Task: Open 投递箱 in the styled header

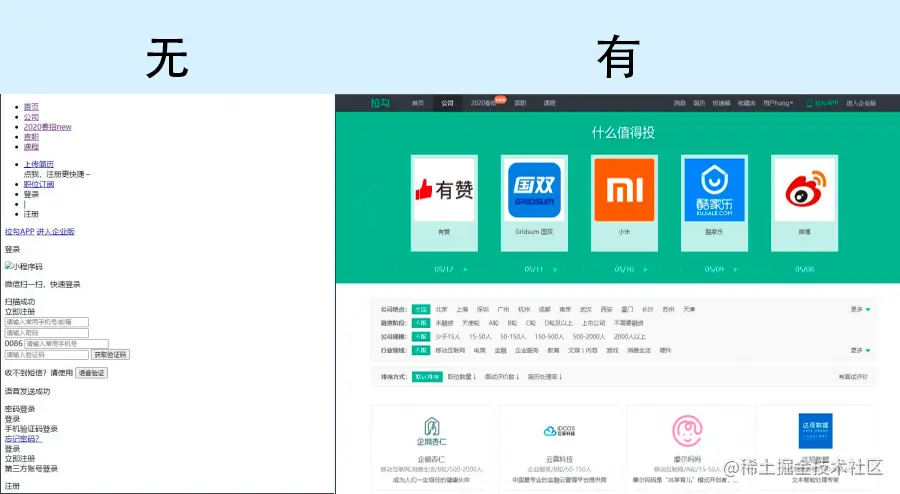Action: pos(721,103)
